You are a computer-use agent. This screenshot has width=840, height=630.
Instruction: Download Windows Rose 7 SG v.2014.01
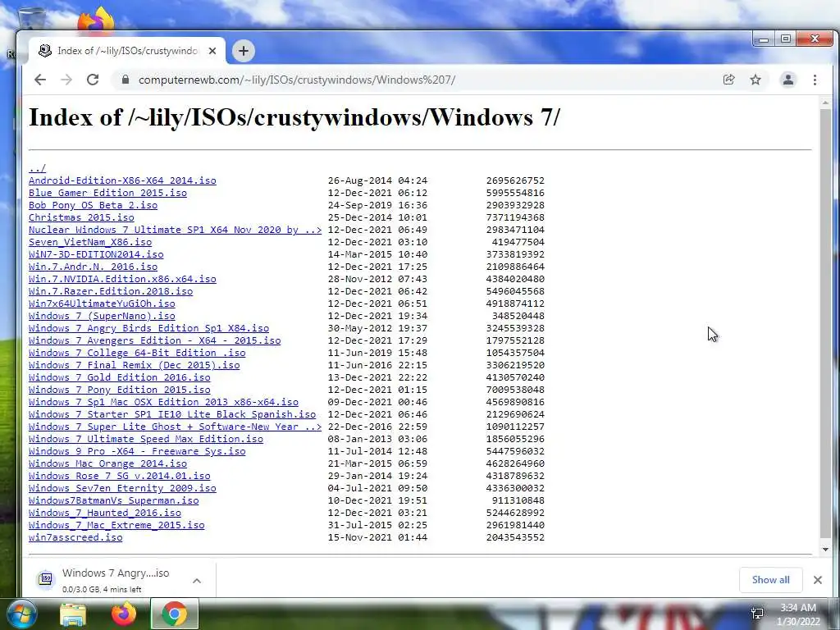click(120, 477)
